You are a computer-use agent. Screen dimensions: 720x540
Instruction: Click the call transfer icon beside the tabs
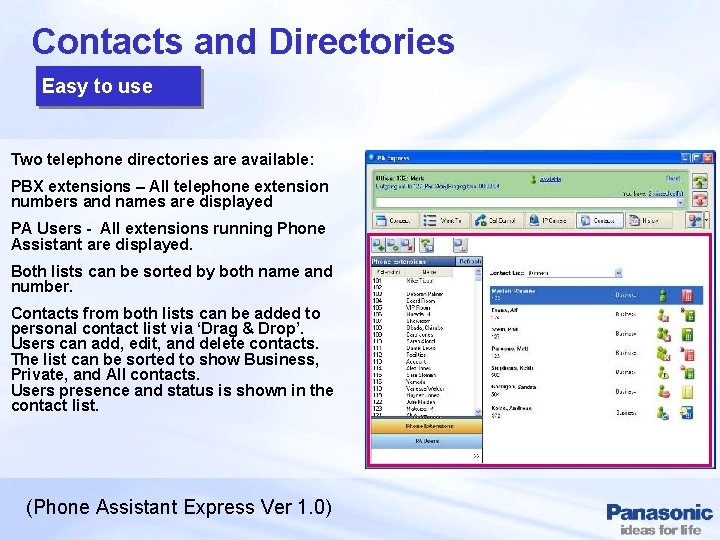pyautogui.click(x=694, y=220)
